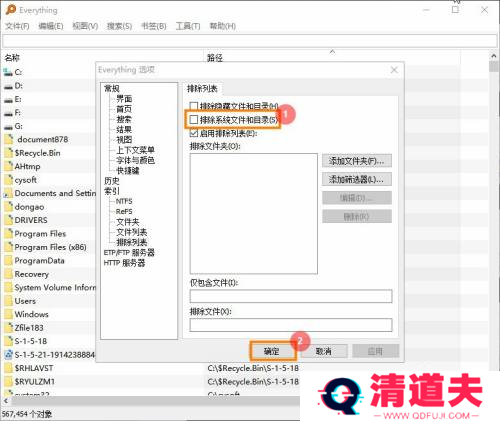The height and width of the screenshot is (421, 500).
Task: Enable 排除系统文件和目录 checkbox
Action: tap(194, 120)
